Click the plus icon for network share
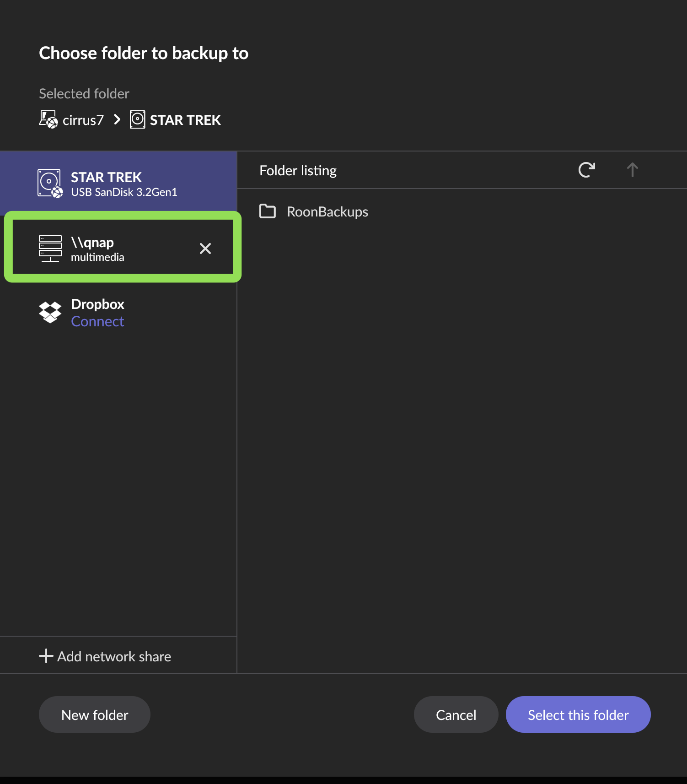The image size is (687, 784). 46,656
